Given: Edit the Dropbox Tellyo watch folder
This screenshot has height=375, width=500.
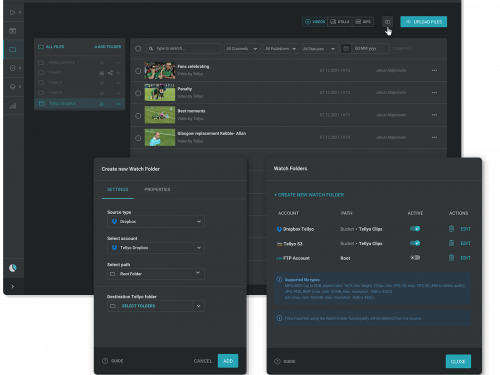Looking at the screenshot, I should pos(466,229).
